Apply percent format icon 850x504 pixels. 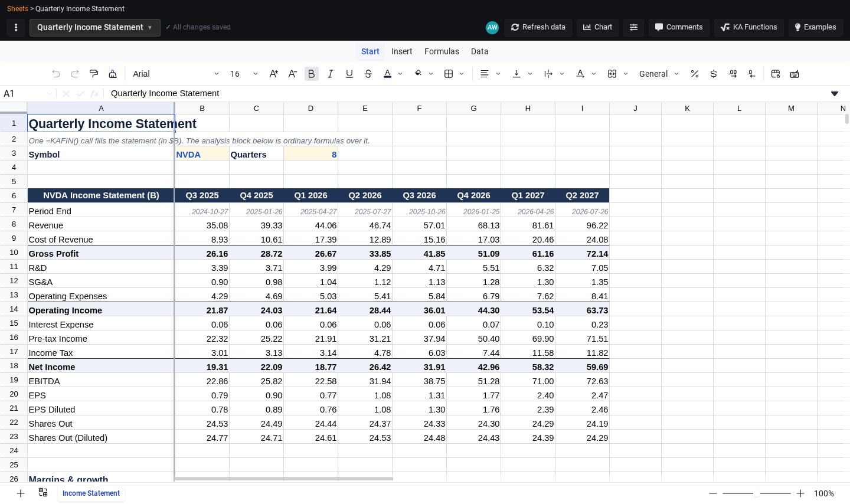coord(695,74)
